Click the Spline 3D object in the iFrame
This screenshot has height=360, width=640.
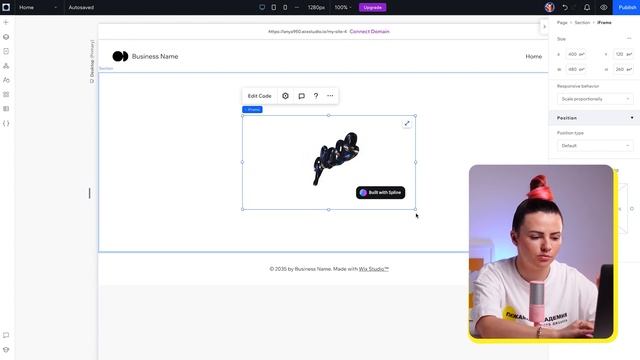[336, 158]
